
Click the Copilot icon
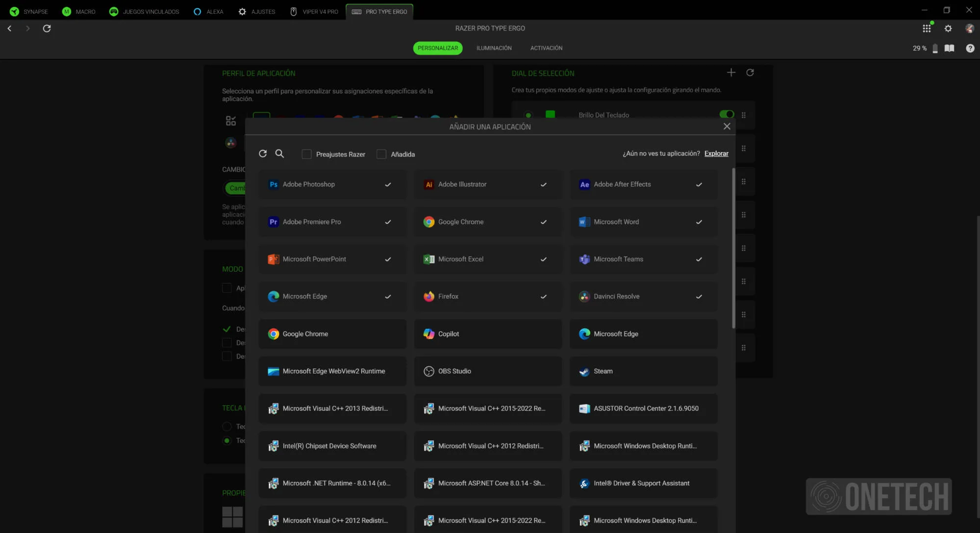(x=429, y=334)
